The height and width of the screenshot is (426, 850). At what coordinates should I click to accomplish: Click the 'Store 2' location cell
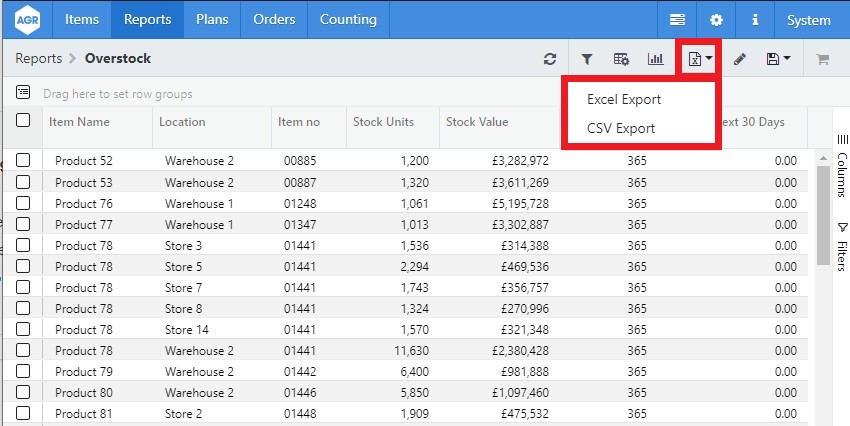pos(183,414)
